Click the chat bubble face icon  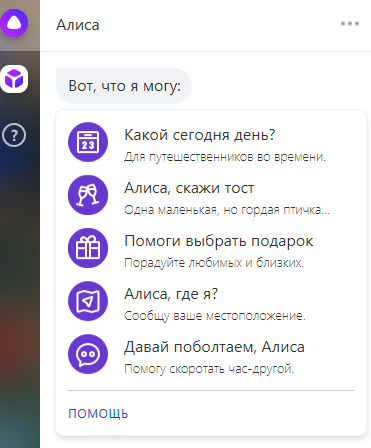pos(88,354)
